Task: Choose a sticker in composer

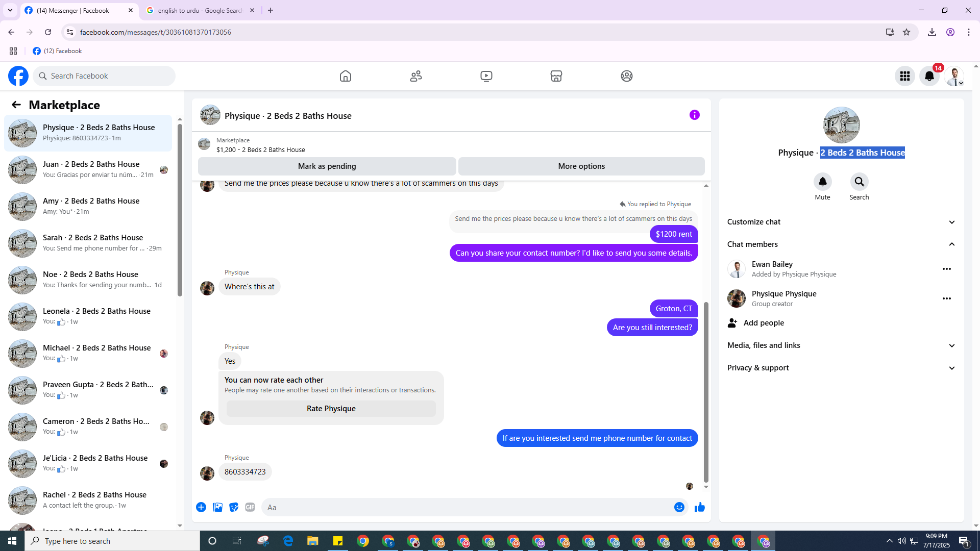Action: coord(234,507)
